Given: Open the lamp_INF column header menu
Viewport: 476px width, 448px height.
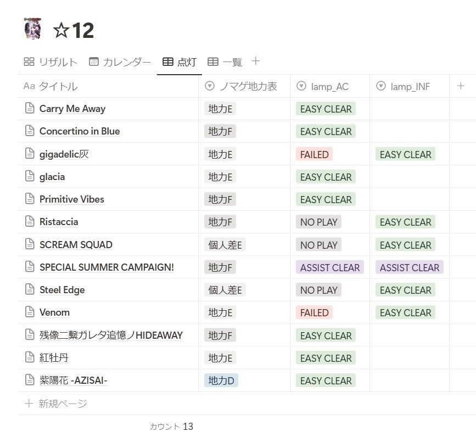Looking at the screenshot, I should click(410, 86).
